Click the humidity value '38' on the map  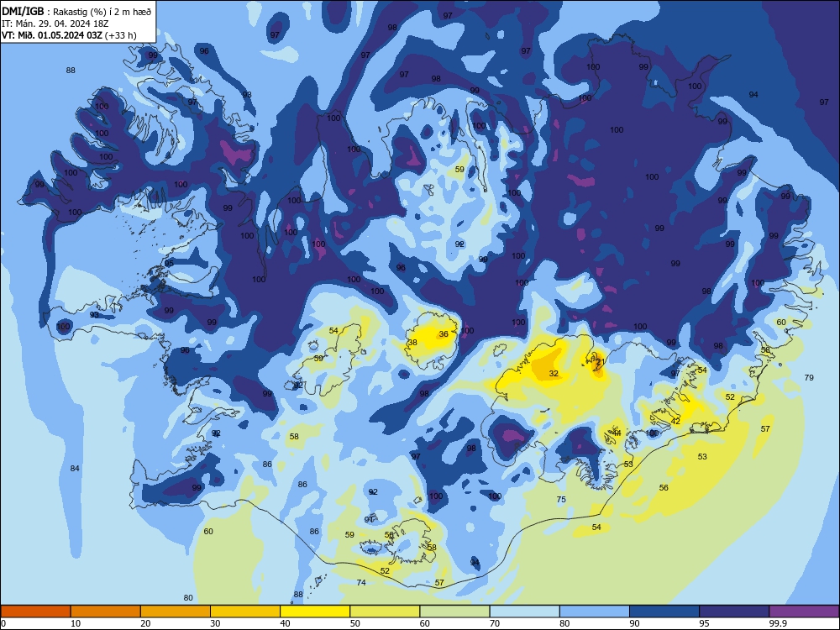(412, 343)
